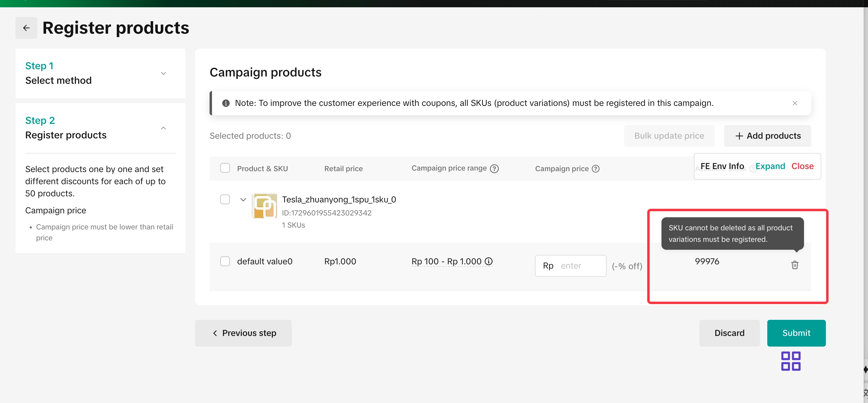Check the Tesla_zhuanyong_1spu_1sku_0 product checkbox
The height and width of the screenshot is (403, 868).
pos(225,199)
